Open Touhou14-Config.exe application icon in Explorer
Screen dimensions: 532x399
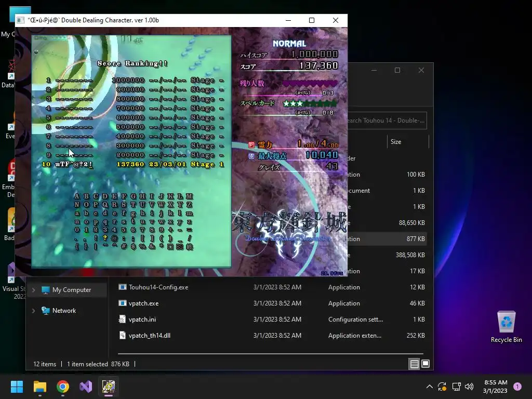point(123,287)
